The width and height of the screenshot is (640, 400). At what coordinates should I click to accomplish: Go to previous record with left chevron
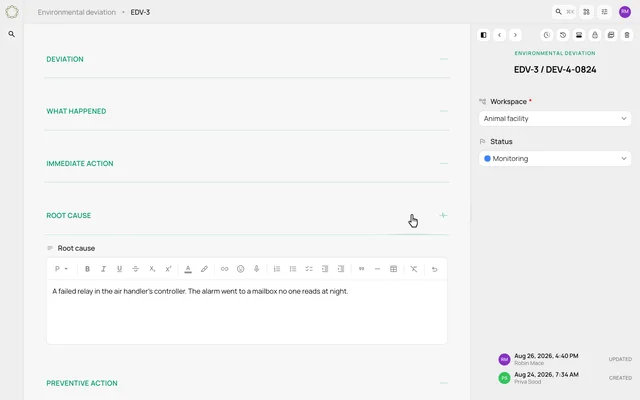point(500,35)
